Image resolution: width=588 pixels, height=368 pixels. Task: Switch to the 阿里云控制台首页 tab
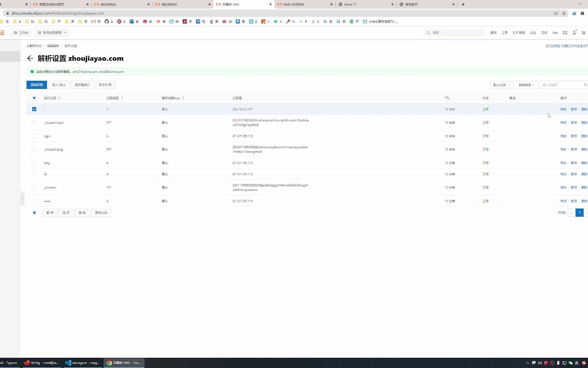pos(61,4)
